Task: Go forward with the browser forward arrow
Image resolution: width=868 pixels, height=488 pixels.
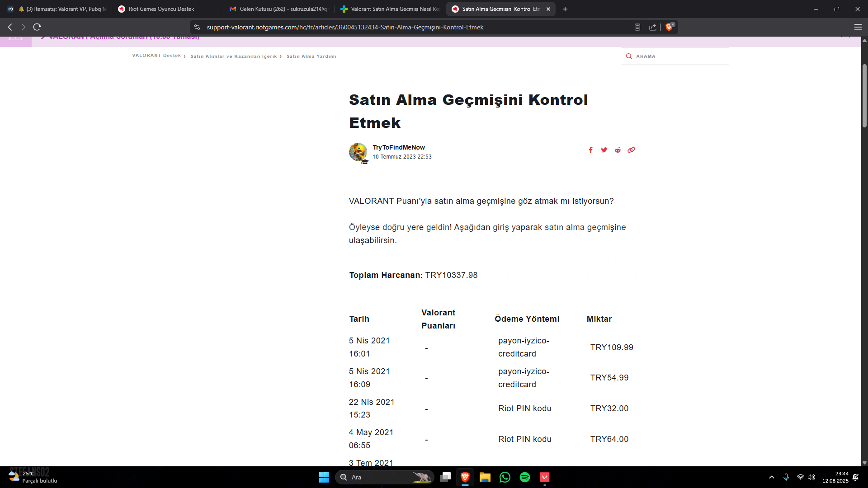Action: [24, 27]
